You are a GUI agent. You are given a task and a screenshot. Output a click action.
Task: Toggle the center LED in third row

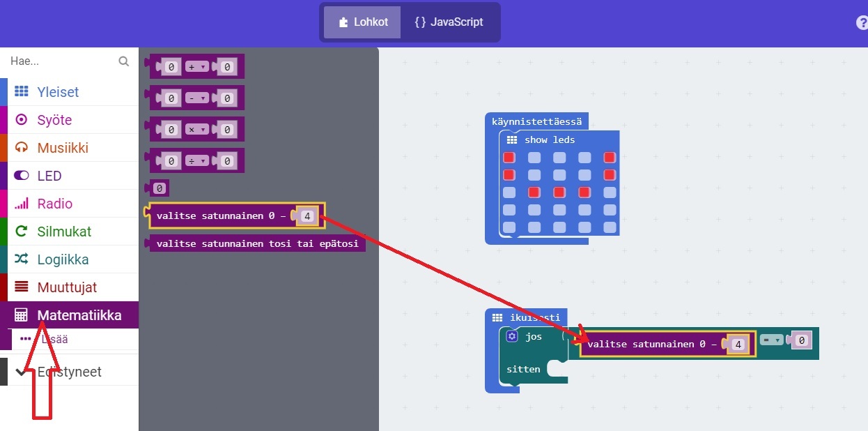coord(559,192)
